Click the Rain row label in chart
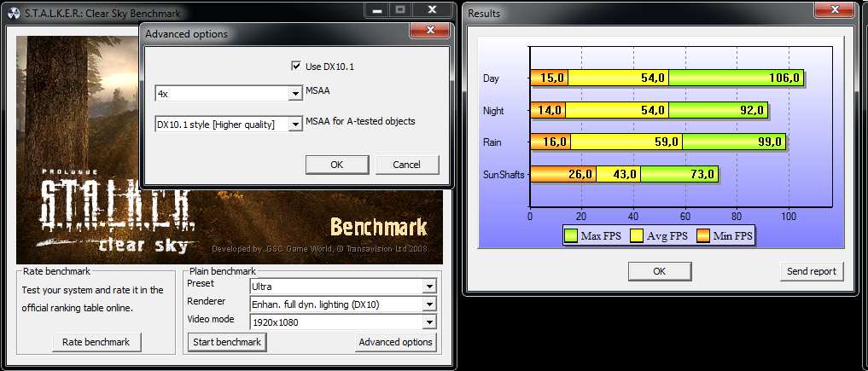 pyautogui.click(x=492, y=142)
